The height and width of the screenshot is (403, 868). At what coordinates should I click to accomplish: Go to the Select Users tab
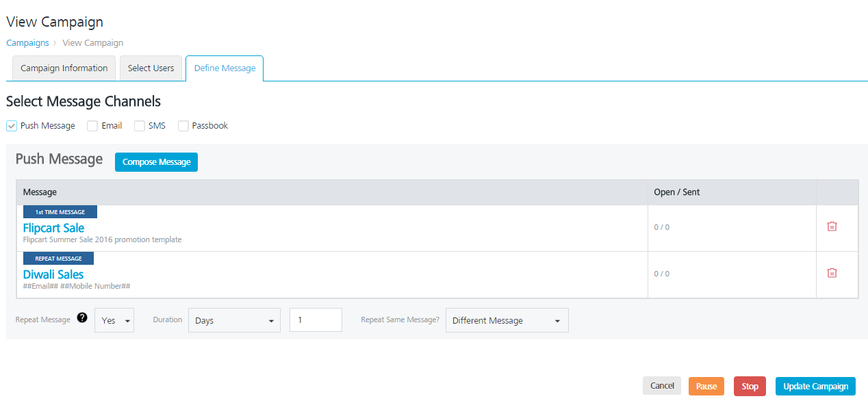point(151,68)
